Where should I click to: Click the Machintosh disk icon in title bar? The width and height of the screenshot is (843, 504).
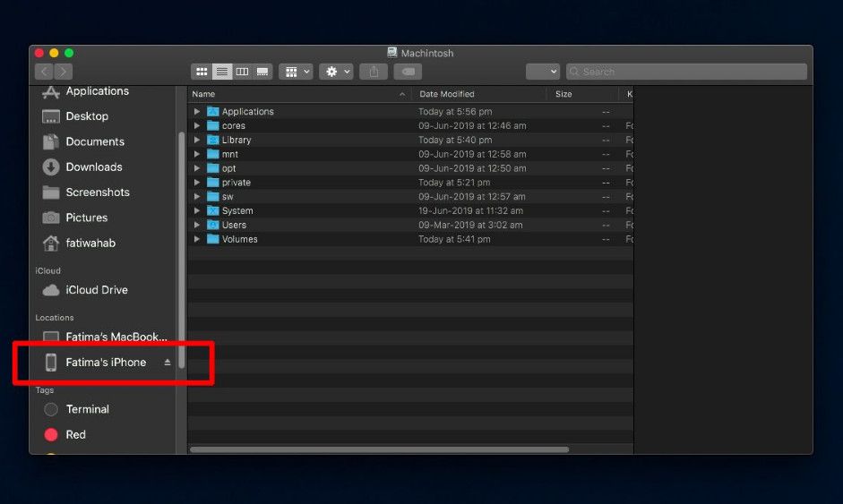(391, 53)
